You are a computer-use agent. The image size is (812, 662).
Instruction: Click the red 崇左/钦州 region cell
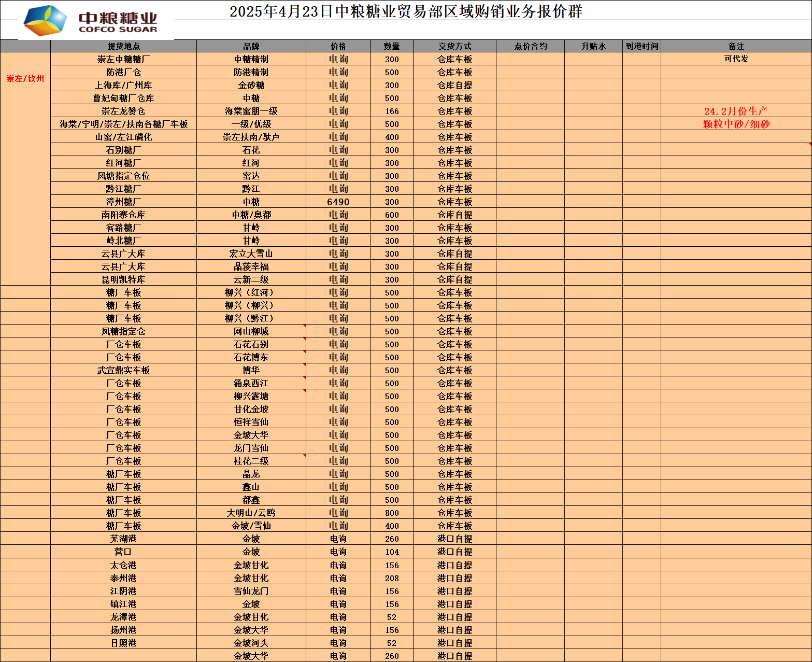pyautogui.click(x=25, y=78)
